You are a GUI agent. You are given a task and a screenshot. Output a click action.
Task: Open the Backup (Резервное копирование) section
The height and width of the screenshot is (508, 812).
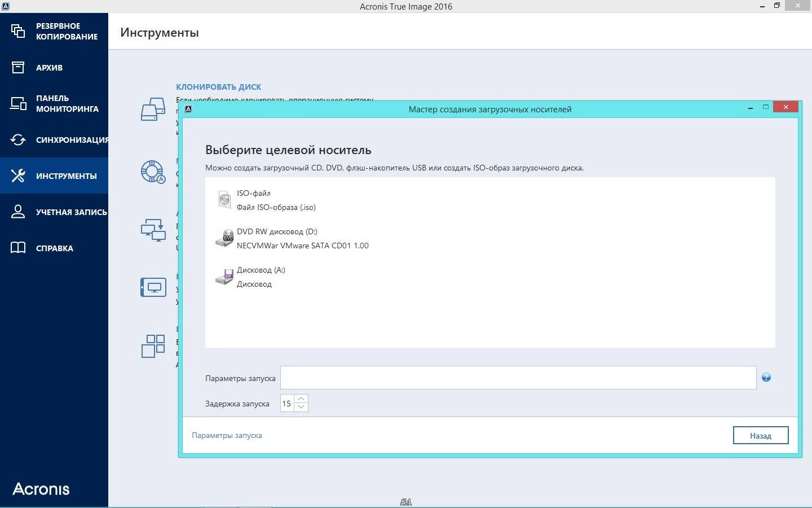pyautogui.click(x=54, y=31)
